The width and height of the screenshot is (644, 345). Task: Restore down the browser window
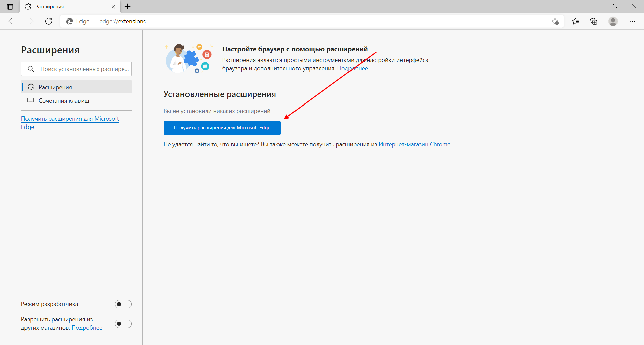(x=615, y=6)
